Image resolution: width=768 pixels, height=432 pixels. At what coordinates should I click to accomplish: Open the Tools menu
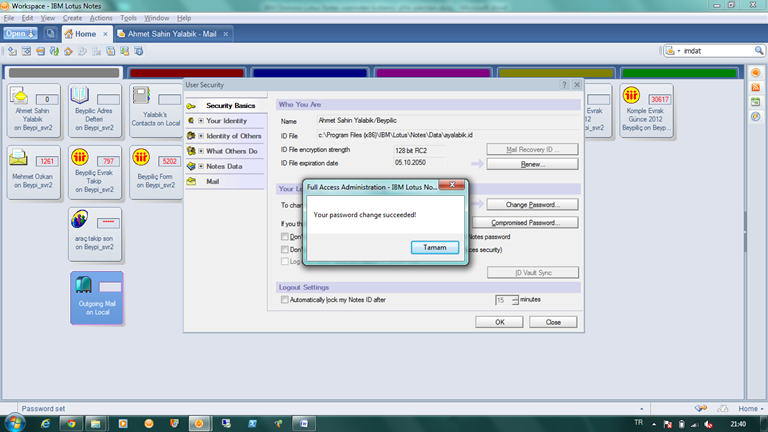pos(128,18)
